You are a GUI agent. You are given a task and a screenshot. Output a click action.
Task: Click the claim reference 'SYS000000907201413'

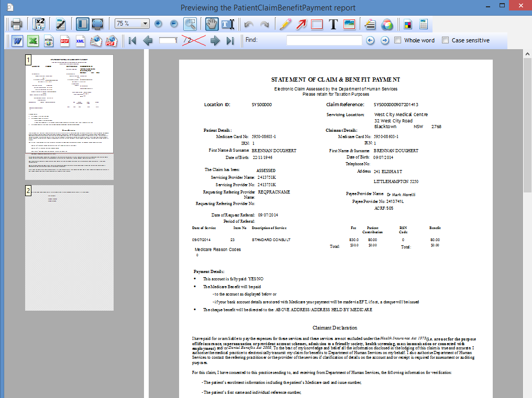coord(396,105)
